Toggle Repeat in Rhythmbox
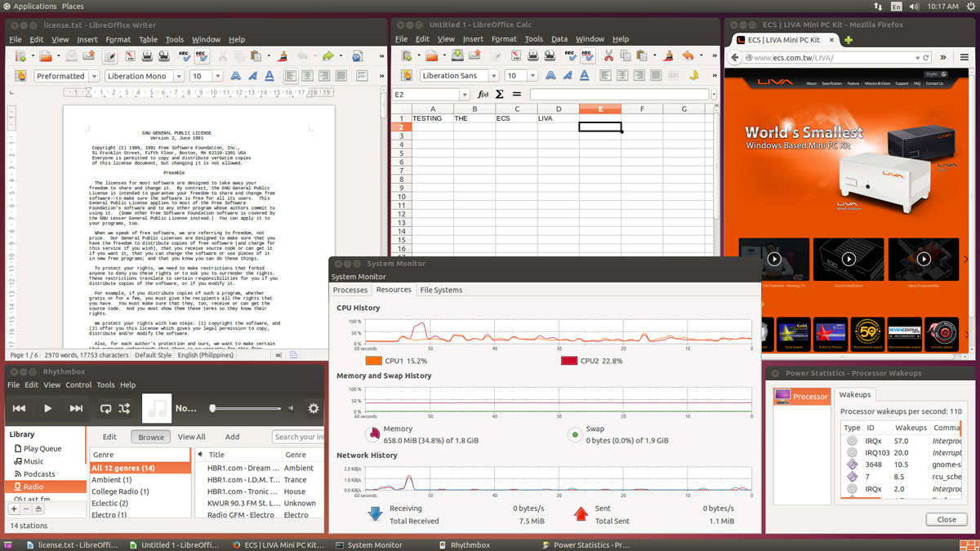Image resolution: width=980 pixels, height=551 pixels. [105, 408]
